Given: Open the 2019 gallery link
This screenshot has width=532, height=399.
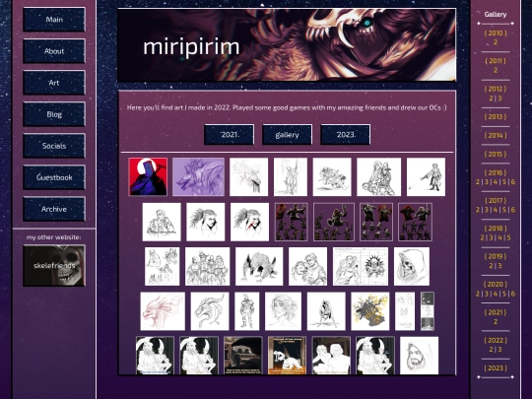Looking at the screenshot, I should 496,256.
